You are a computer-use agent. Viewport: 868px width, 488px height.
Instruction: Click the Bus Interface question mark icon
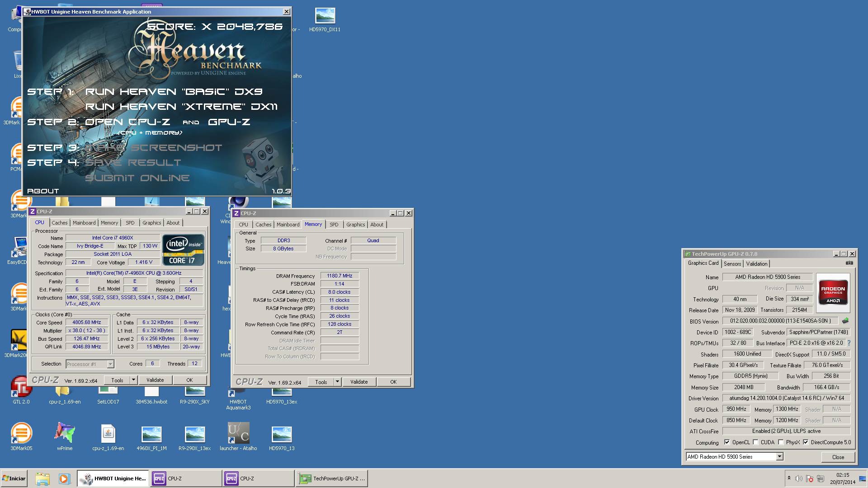[849, 343]
